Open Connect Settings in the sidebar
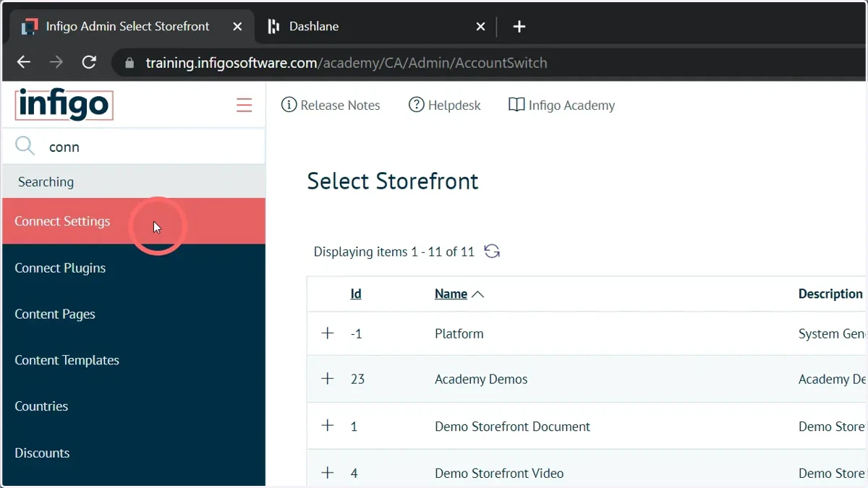The image size is (868, 488). pos(134,221)
